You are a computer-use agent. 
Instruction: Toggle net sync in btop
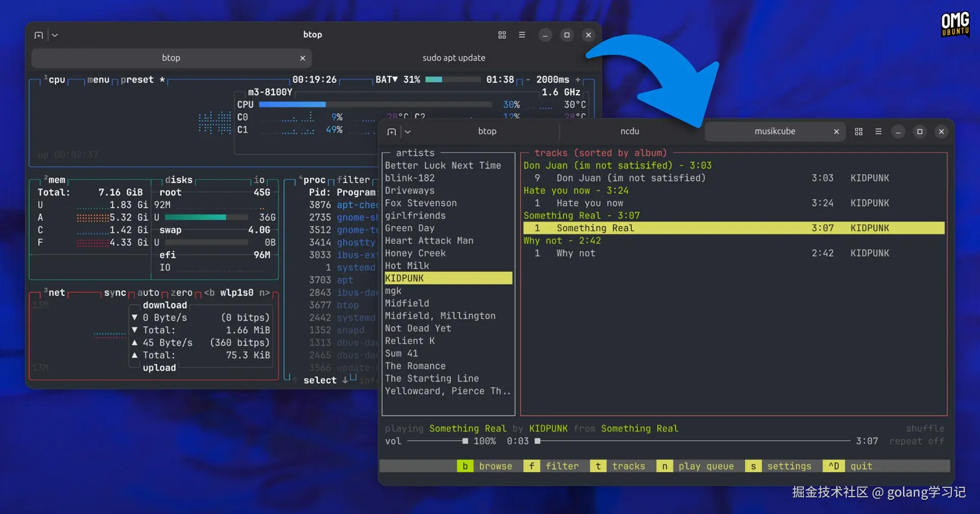[115, 293]
